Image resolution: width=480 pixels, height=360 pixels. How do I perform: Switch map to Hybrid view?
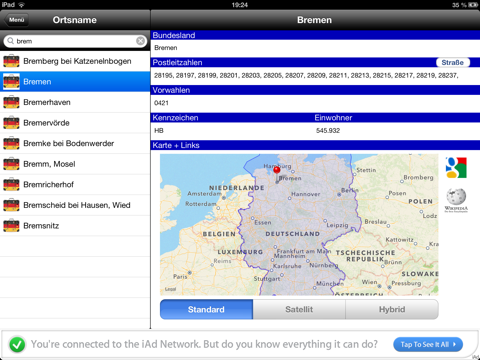point(392,309)
